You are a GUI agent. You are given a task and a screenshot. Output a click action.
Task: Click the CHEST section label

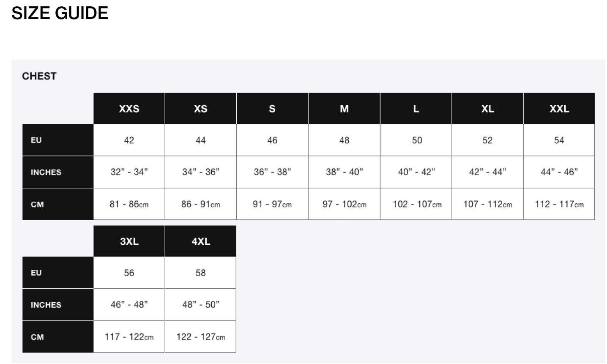(39, 76)
